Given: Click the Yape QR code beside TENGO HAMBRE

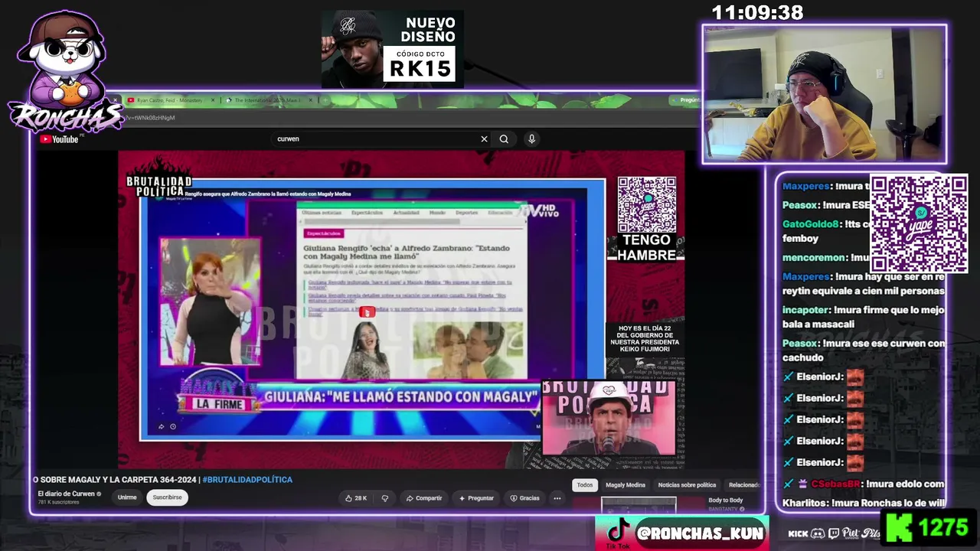Looking at the screenshot, I should [647, 205].
